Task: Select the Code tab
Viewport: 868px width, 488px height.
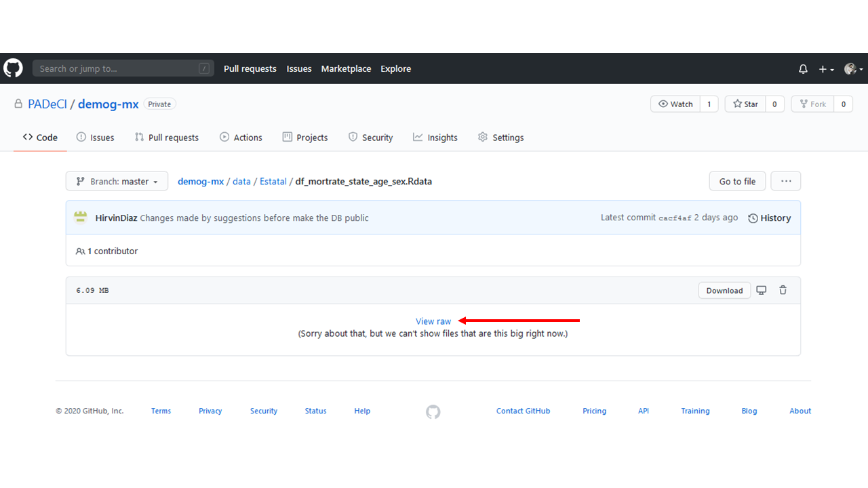Action: (40, 137)
